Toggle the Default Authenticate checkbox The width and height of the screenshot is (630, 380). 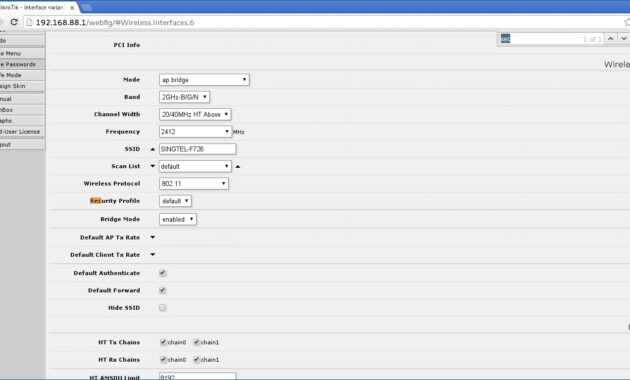pos(162,273)
